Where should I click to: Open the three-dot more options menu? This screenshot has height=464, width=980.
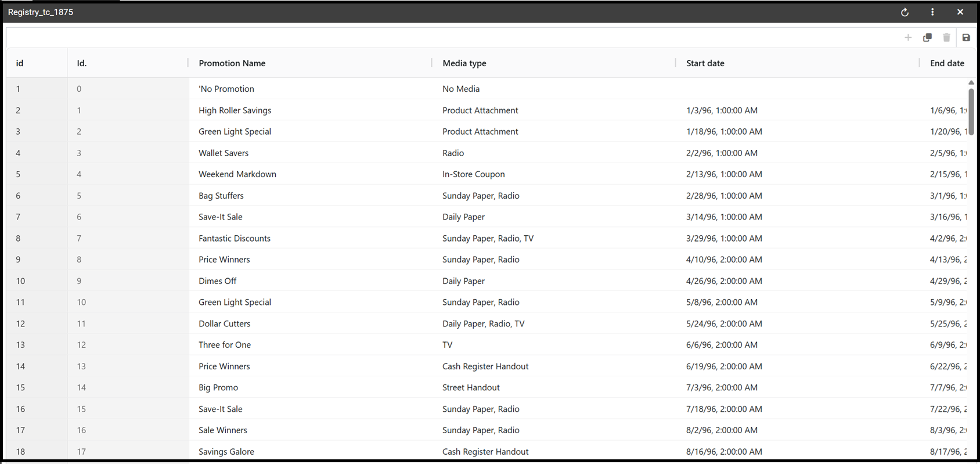click(x=932, y=12)
